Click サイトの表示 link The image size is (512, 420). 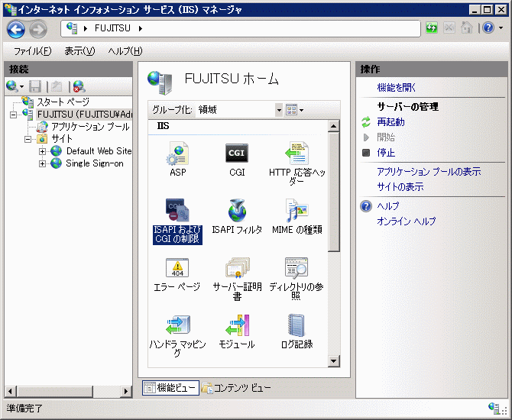click(400, 187)
